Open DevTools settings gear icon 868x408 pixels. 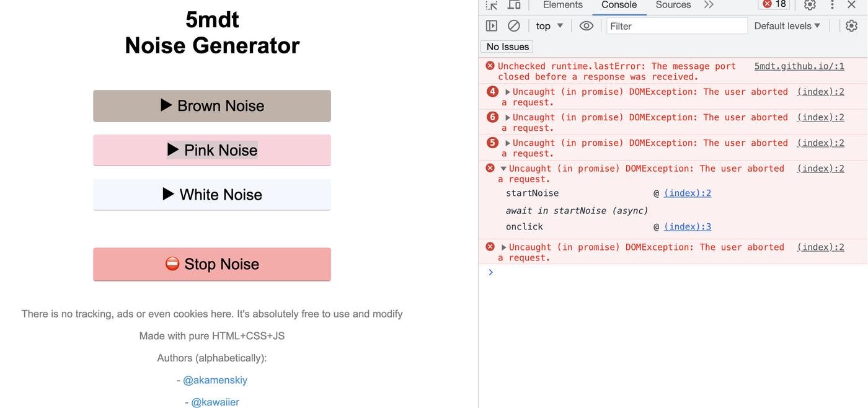click(810, 5)
